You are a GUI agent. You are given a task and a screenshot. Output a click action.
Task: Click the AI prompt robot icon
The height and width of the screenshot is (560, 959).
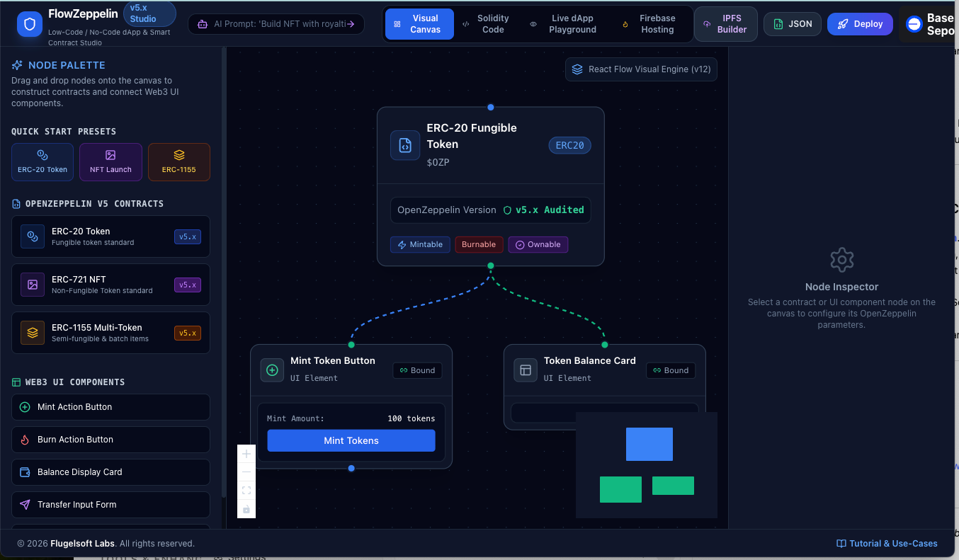click(202, 24)
